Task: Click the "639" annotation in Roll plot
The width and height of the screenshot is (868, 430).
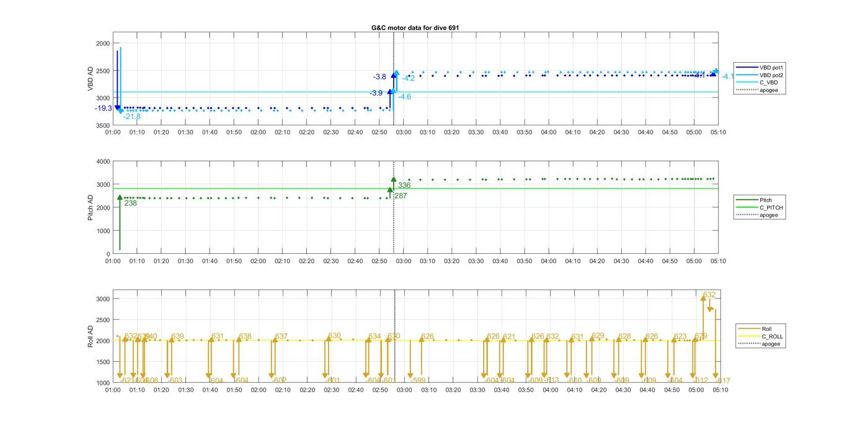Action: [x=178, y=336]
